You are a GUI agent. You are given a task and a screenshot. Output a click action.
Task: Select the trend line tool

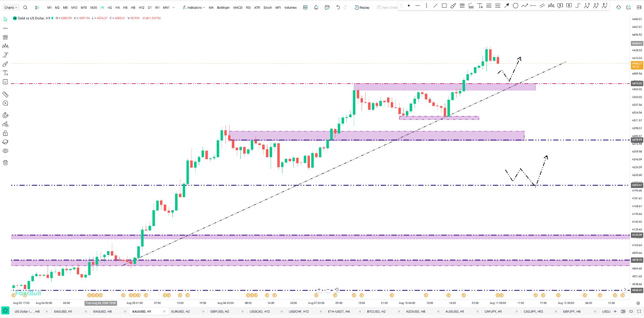(x=435, y=6)
